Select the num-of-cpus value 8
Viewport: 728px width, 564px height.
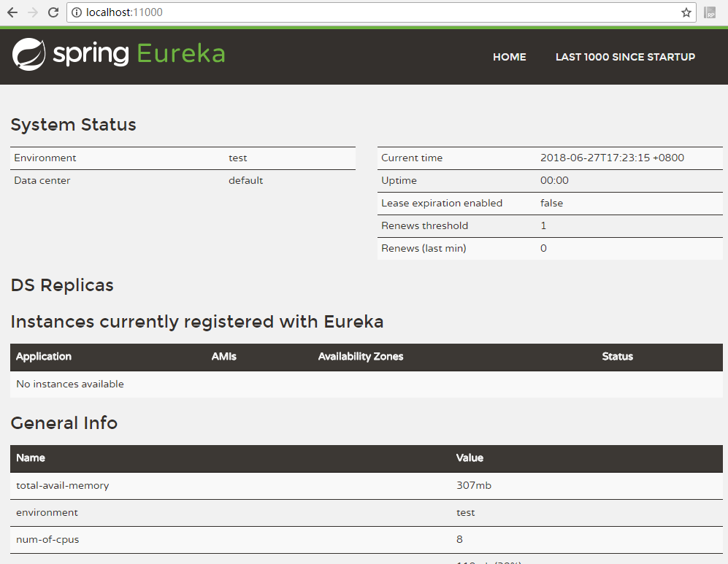(x=459, y=539)
